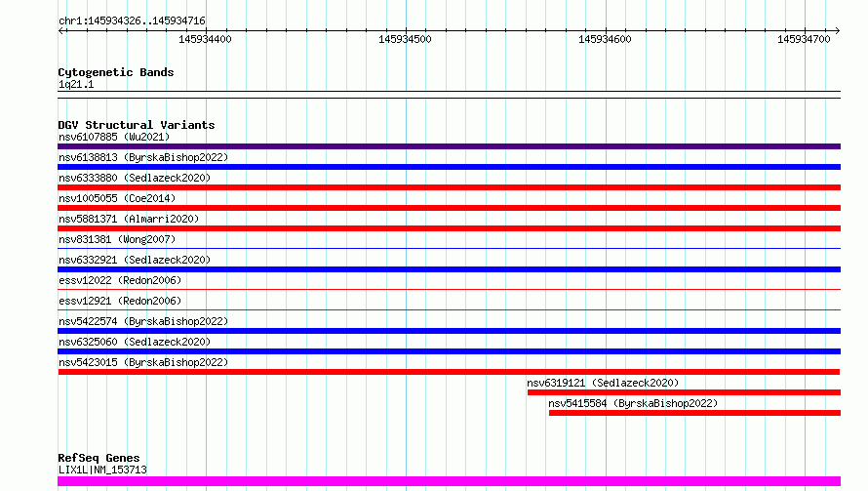Click gene label LIX1L|NM_153713
868x491 pixels.
102,470
